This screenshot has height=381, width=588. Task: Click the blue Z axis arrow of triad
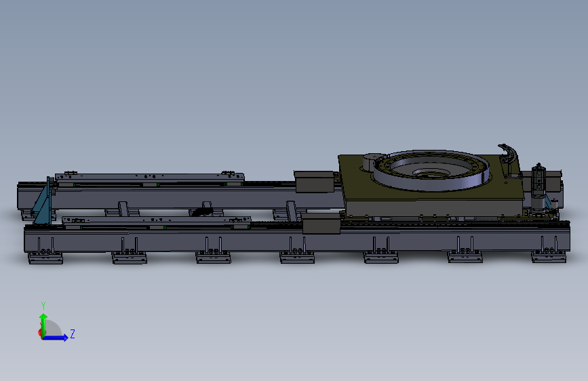point(56,338)
